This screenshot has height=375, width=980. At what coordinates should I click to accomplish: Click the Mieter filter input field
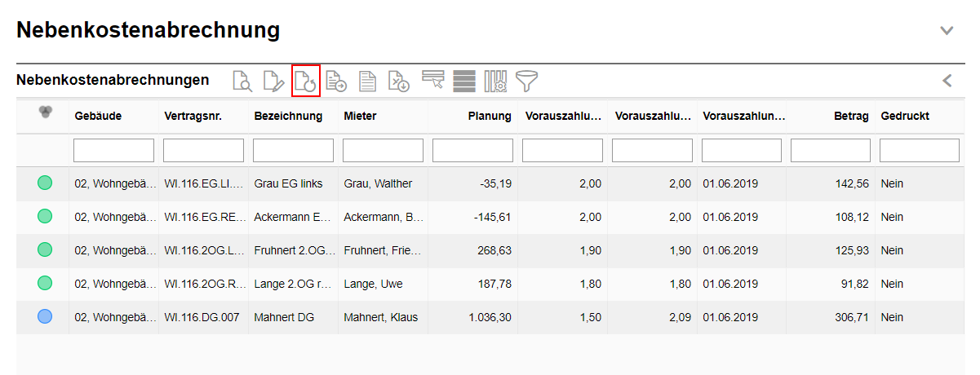(x=383, y=151)
